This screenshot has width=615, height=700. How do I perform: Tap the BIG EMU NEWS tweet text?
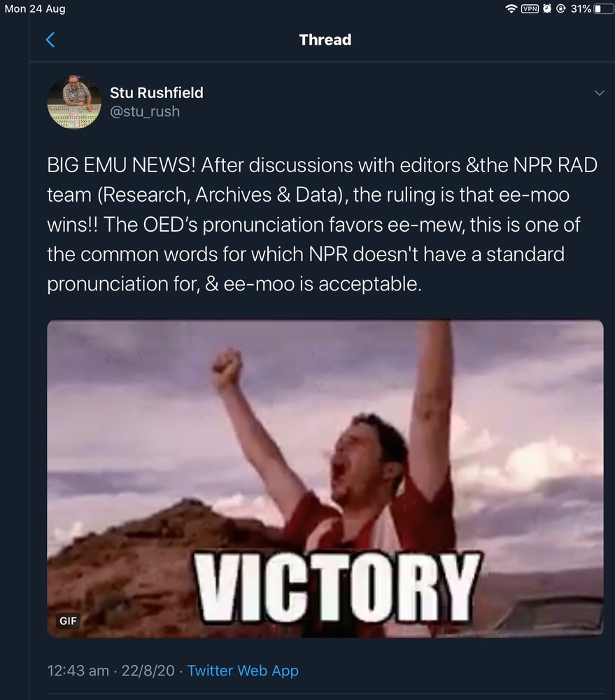pyautogui.click(x=323, y=224)
